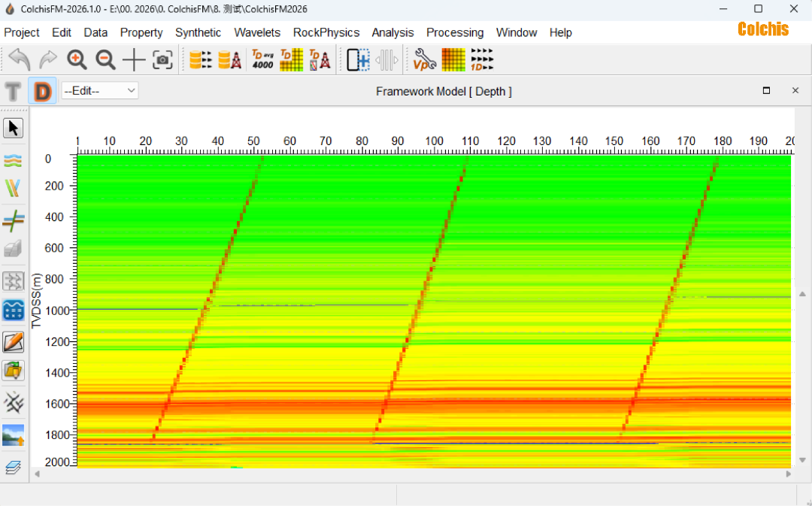Click the Redo arrow icon
The width and height of the screenshot is (812, 506).
point(48,60)
